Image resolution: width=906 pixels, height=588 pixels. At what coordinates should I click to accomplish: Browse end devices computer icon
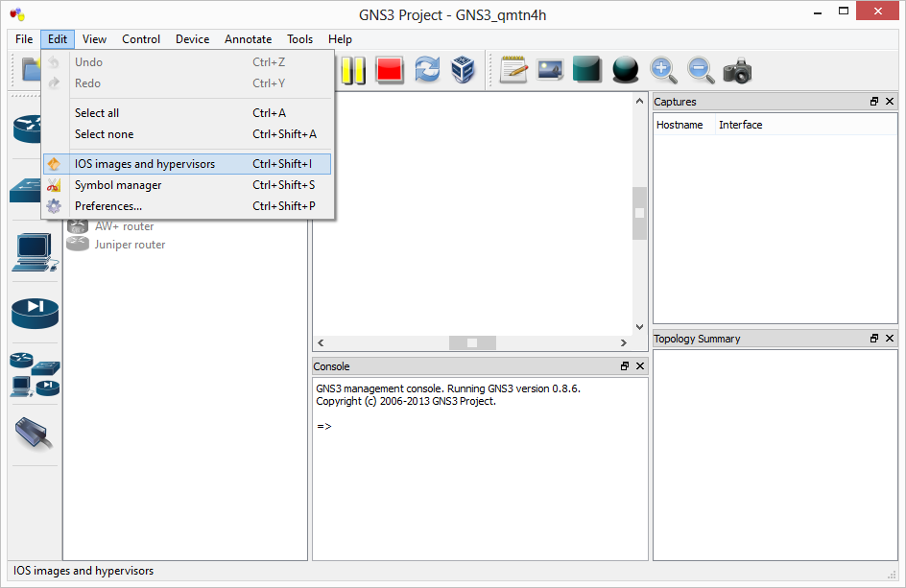[x=35, y=252]
